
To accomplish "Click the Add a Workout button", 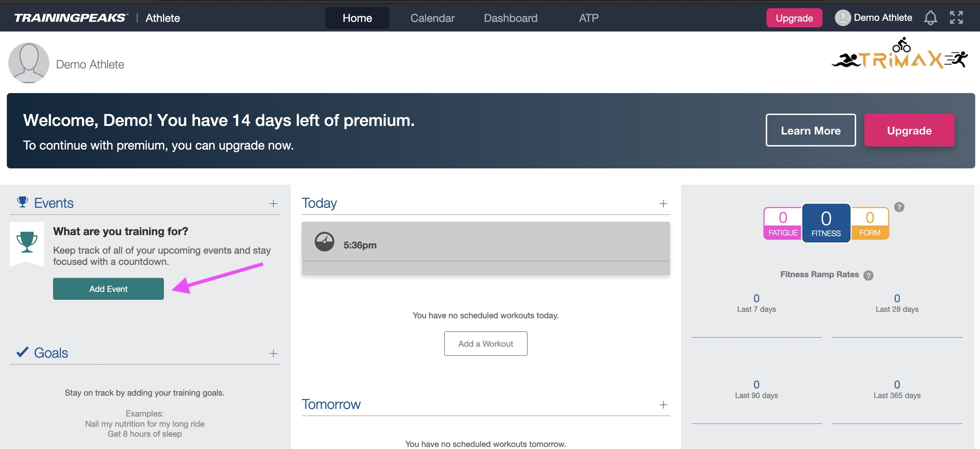I will point(486,344).
